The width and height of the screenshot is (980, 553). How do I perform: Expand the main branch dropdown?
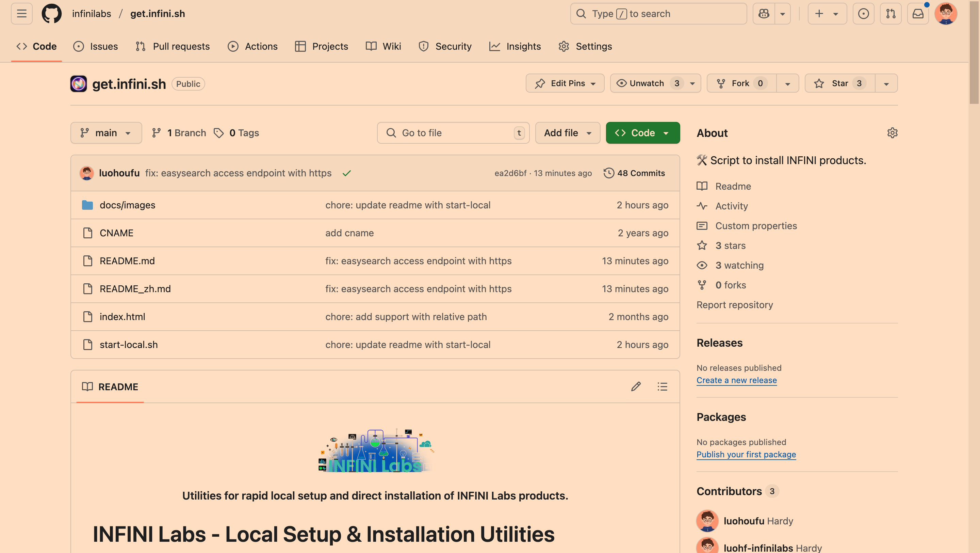[x=106, y=133]
